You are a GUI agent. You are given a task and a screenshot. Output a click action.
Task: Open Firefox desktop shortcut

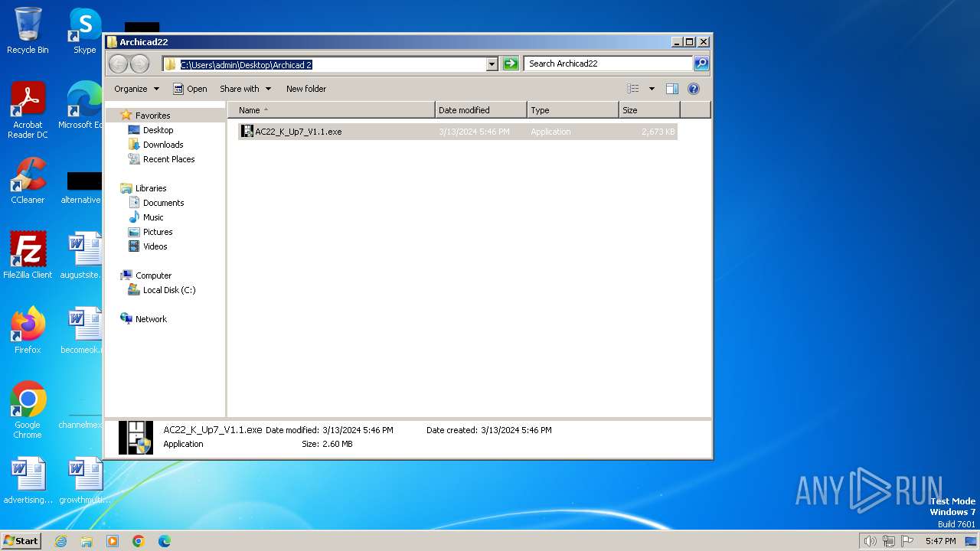tap(28, 331)
